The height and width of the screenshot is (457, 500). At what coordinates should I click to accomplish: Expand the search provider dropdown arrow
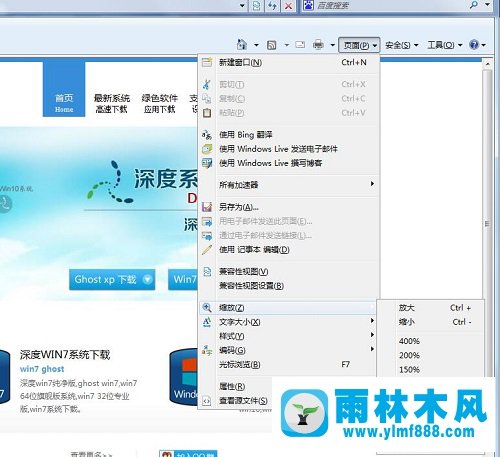point(487,5)
